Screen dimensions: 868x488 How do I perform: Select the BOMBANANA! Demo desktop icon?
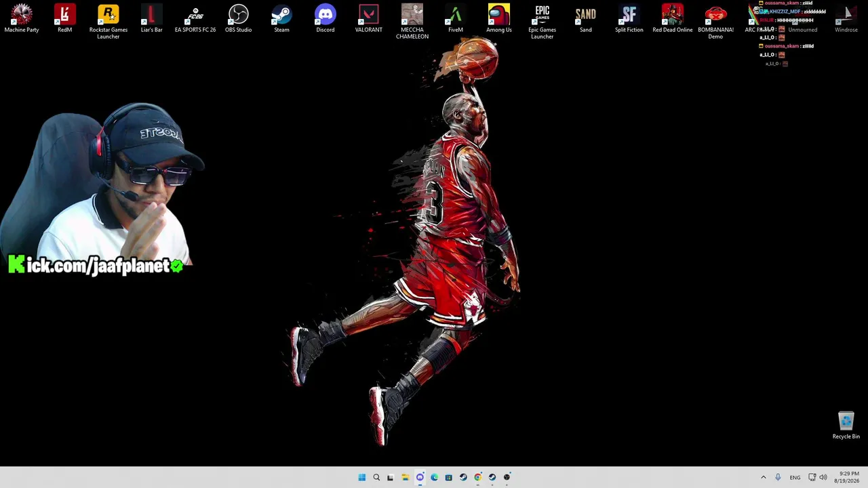[715, 22]
